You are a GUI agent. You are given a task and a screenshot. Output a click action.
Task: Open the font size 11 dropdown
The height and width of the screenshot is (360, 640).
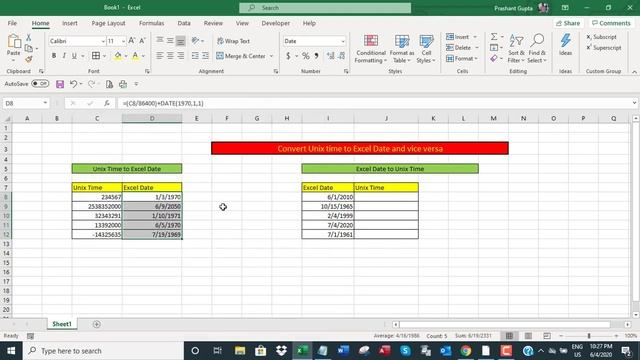123,41
